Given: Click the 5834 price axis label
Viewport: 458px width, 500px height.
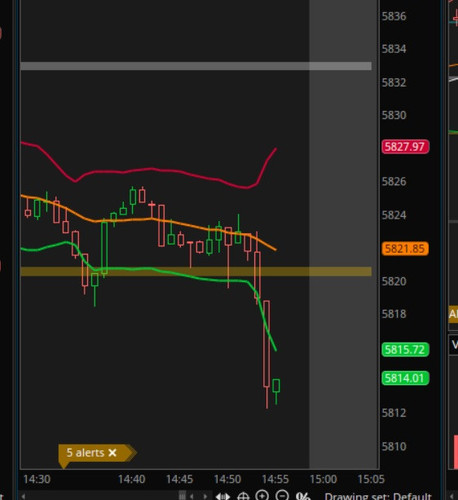Looking at the screenshot, I should click(394, 49).
